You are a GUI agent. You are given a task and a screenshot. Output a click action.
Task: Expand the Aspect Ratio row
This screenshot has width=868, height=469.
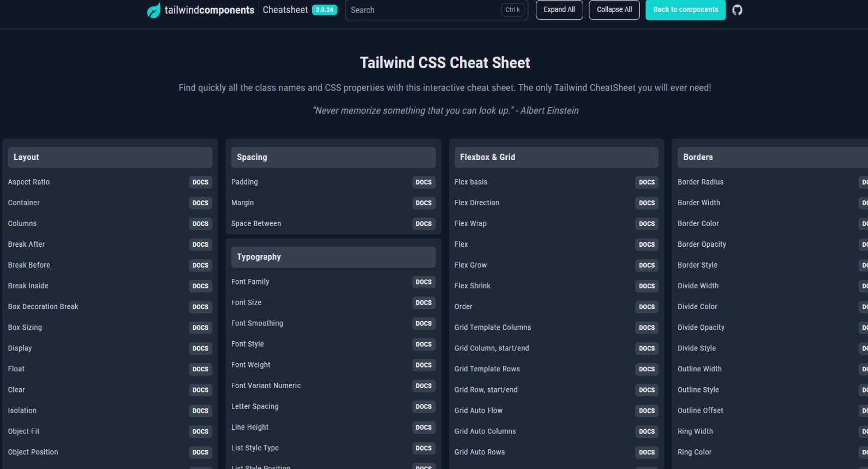(110, 182)
